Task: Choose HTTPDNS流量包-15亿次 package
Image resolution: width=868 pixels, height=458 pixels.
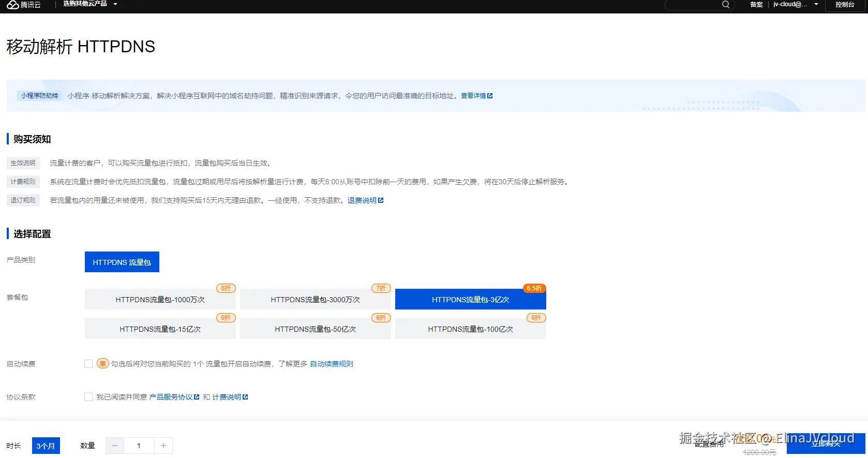Action: 160,329
